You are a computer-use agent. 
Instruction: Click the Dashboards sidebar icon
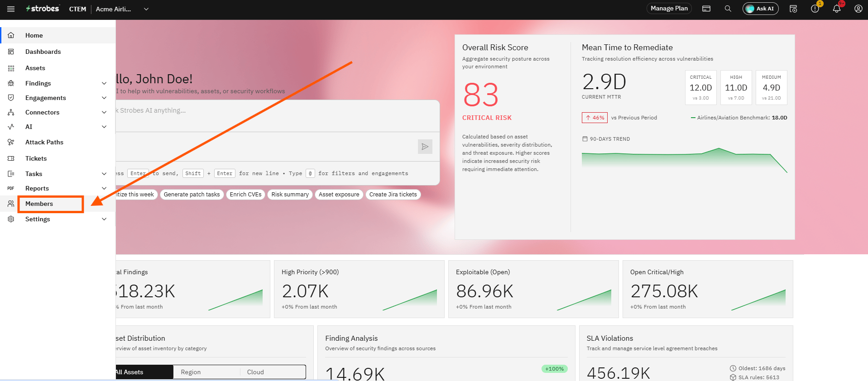(11, 52)
